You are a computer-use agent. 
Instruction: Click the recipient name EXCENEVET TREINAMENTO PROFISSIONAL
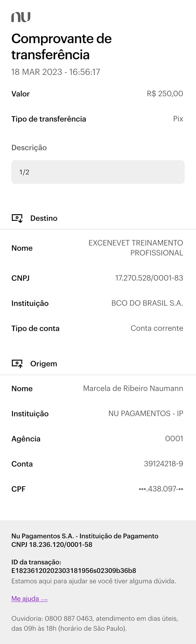click(136, 248)
